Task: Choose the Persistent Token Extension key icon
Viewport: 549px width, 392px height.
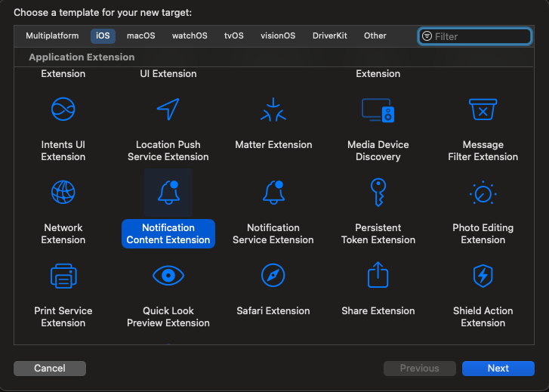Action: pos(378,193)
